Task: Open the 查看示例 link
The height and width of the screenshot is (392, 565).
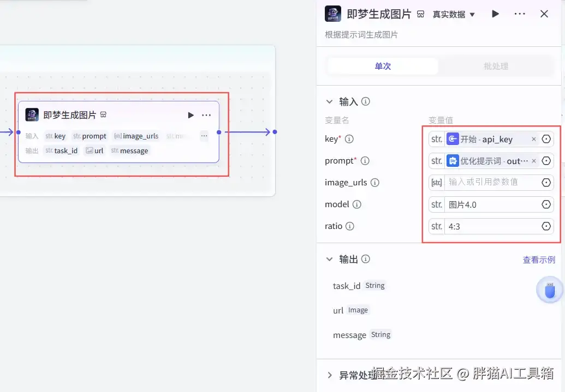Action: tap(539, 260)
